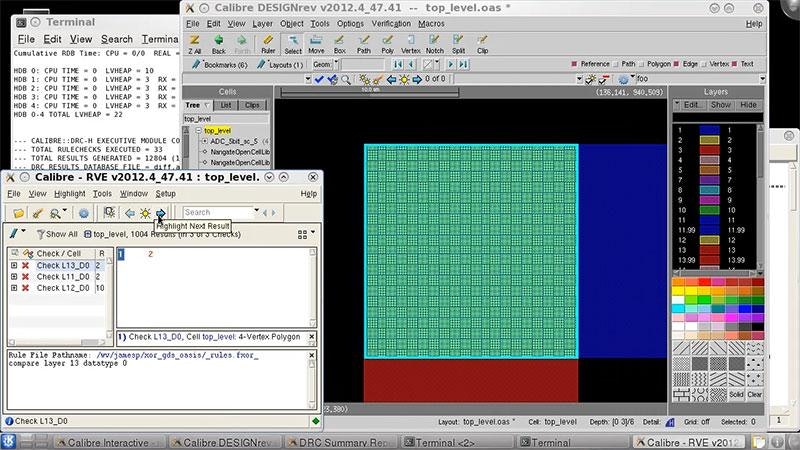Open folder icon in RVE toolbar
800x450 pixels.
click(19, 213)
